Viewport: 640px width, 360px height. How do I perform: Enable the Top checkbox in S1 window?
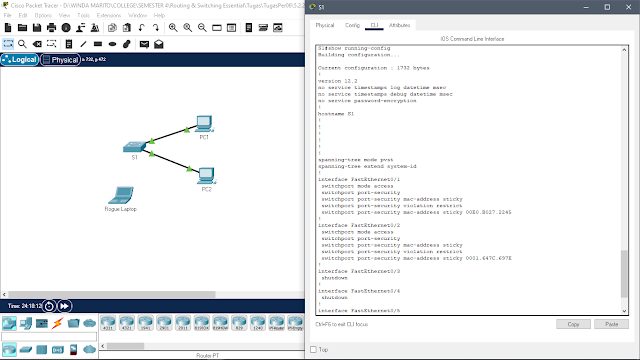[313, 349]
